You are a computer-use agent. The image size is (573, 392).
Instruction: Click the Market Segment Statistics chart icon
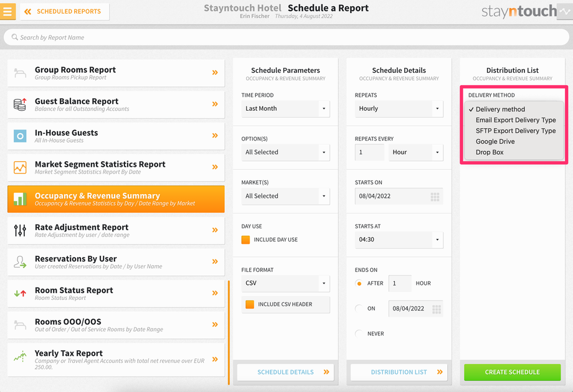click(x=20, y=167)
